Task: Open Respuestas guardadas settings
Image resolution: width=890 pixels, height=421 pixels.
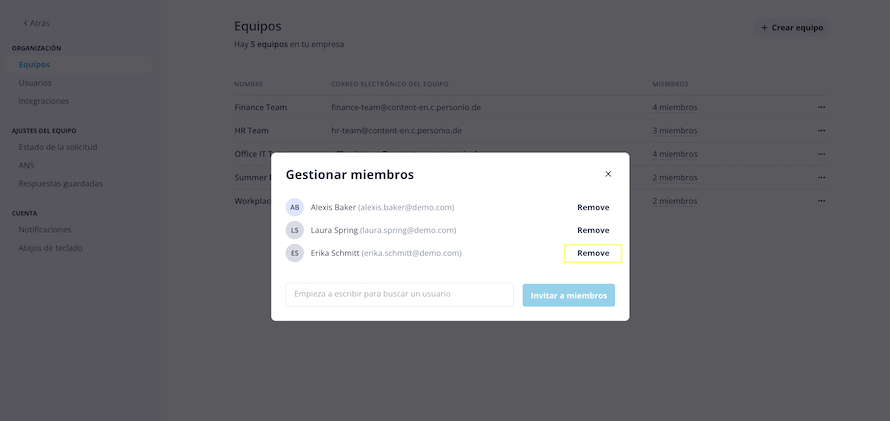Action: click(x=61, y=184)
